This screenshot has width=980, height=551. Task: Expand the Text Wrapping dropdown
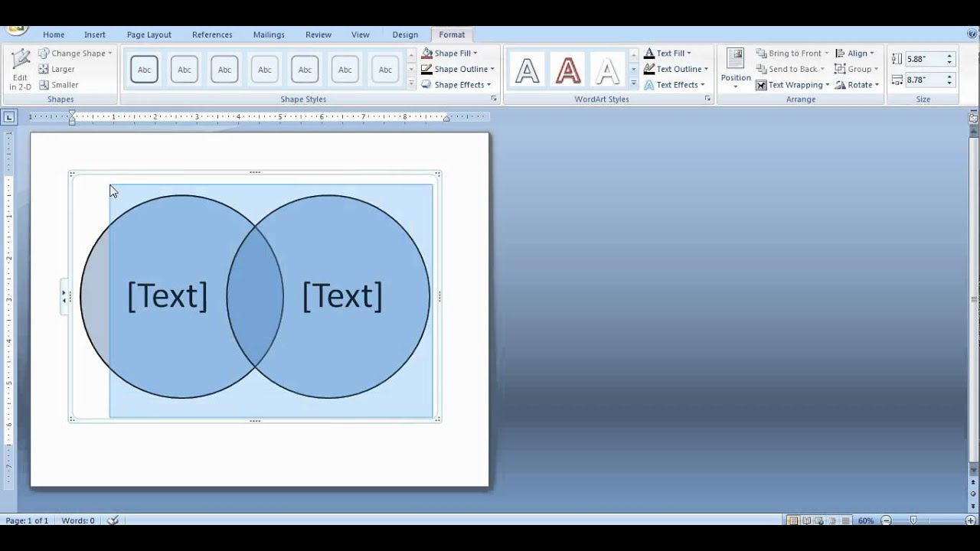(x=792, y=85)
